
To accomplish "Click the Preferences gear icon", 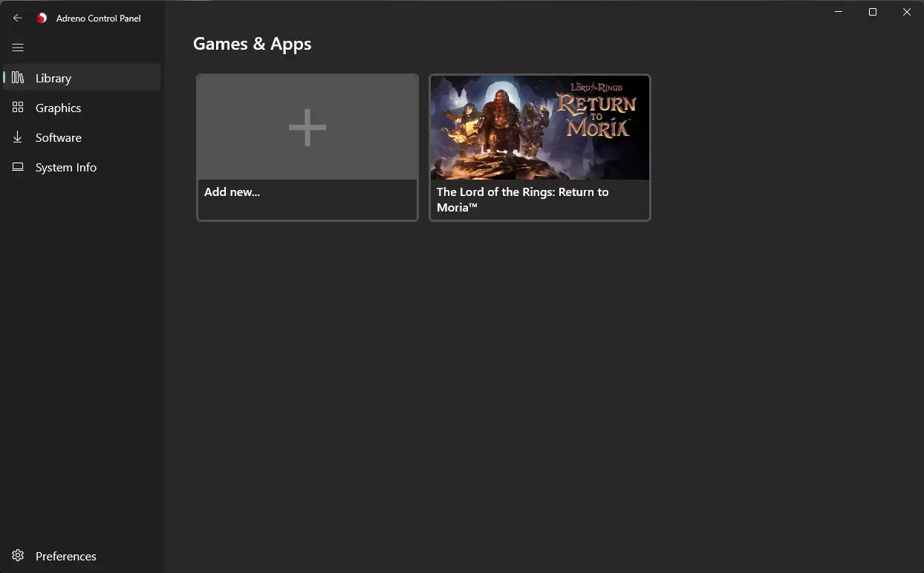I will [18, 556].
